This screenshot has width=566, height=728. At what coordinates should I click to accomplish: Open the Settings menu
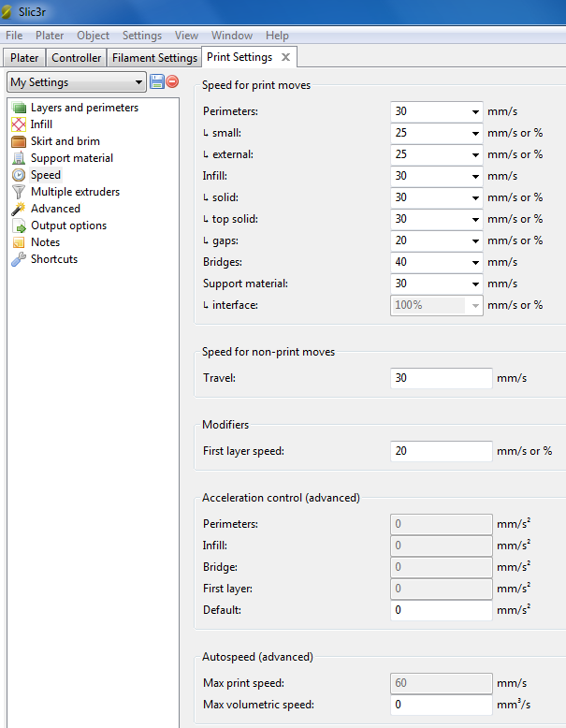142,36
